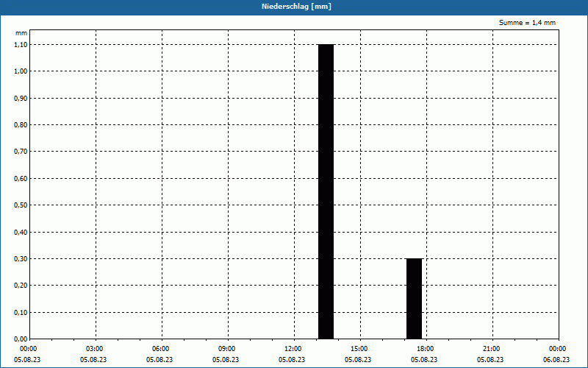Click the 03:00 time axis label
This screenshot has height=368, width=588.
click(x=95, y=349)
